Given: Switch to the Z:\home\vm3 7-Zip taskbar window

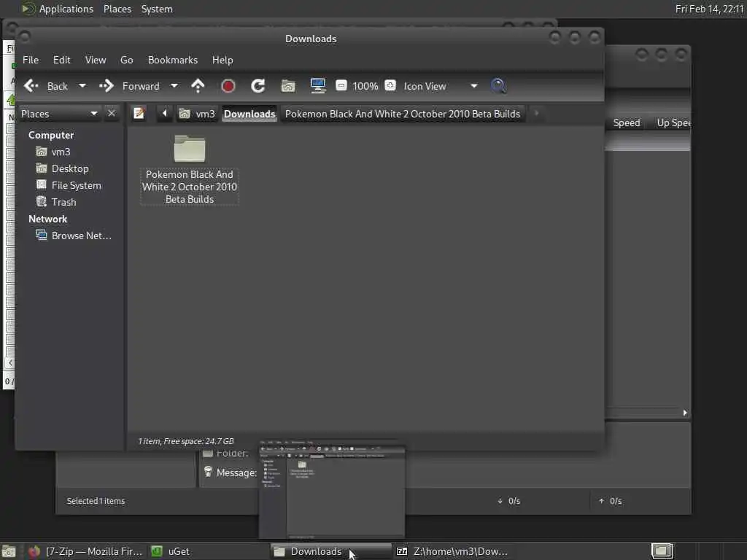Looking at the screenshot, I should 452,551.
